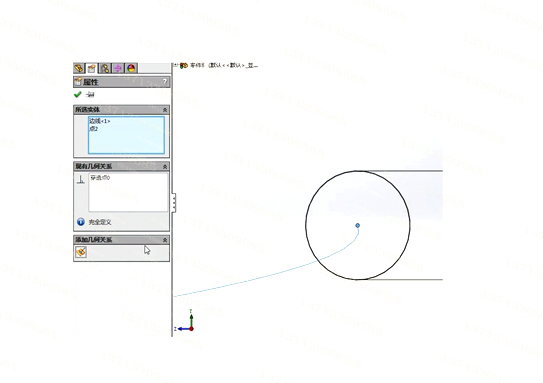Select the black circle edge

click(x=306, y=225)
